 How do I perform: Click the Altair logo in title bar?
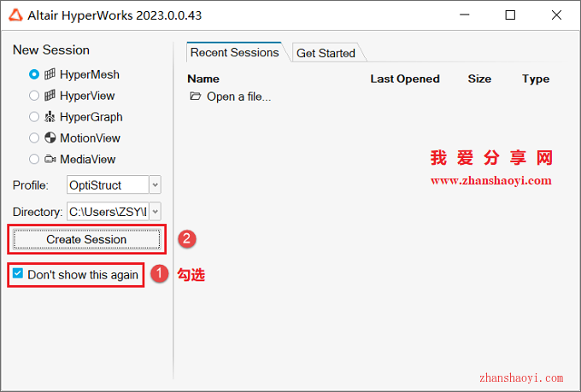[15, 15]
